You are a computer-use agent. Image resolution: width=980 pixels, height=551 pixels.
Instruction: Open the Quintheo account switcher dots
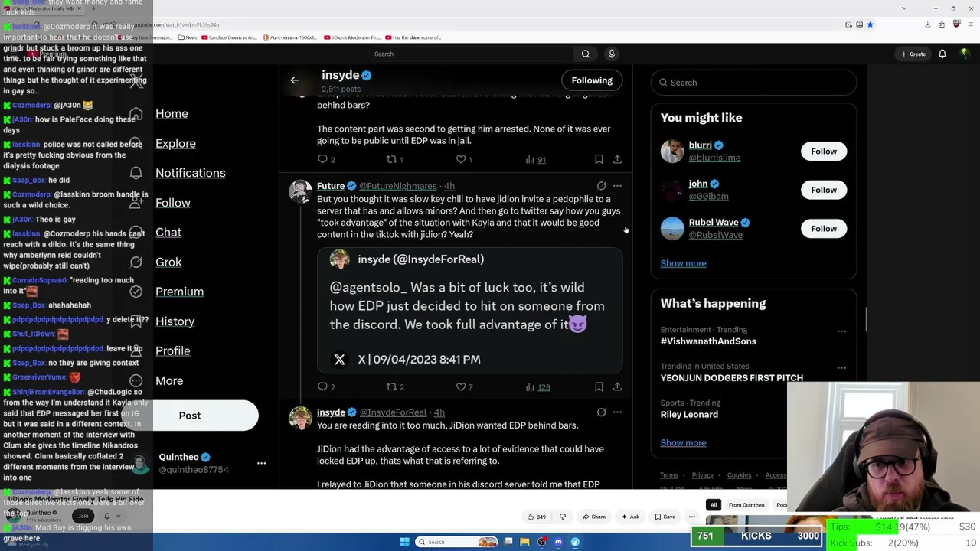click(261, 463)
